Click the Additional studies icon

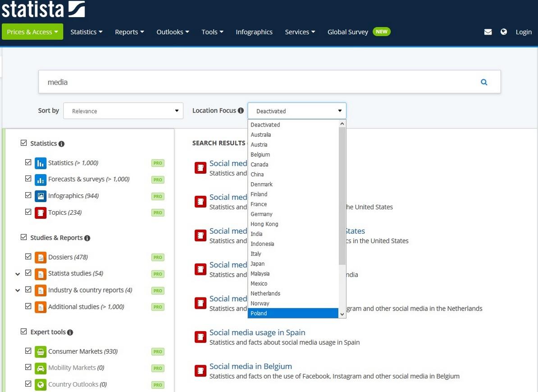[x=41, y=306]
